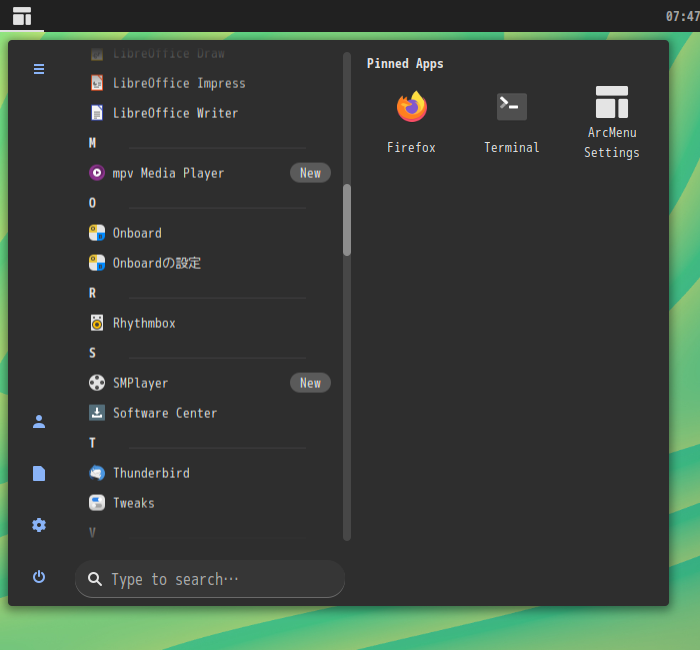Click the Tweaks label text
The image size is (700, 650).
pyautogui.click(x=133, y=503)
